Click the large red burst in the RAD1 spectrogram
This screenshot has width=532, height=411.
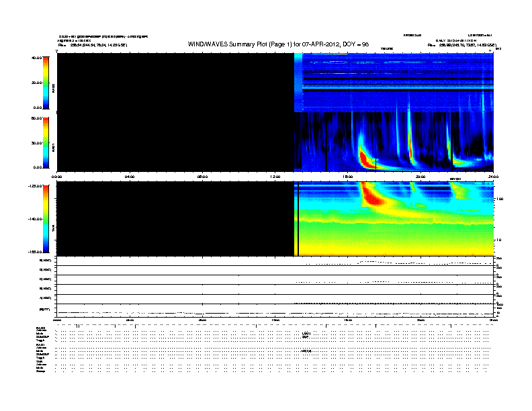pyautogui.click(x=365, y=159)
